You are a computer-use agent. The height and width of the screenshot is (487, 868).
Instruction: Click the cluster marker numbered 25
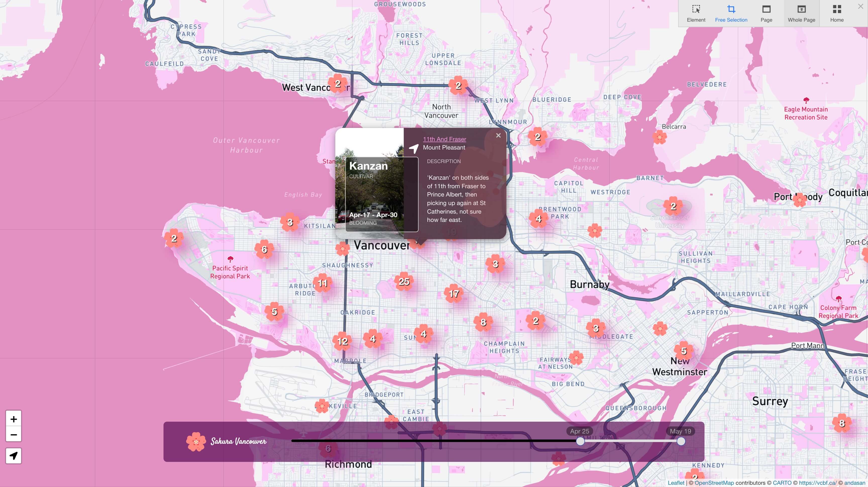click(x=404, y=281)
